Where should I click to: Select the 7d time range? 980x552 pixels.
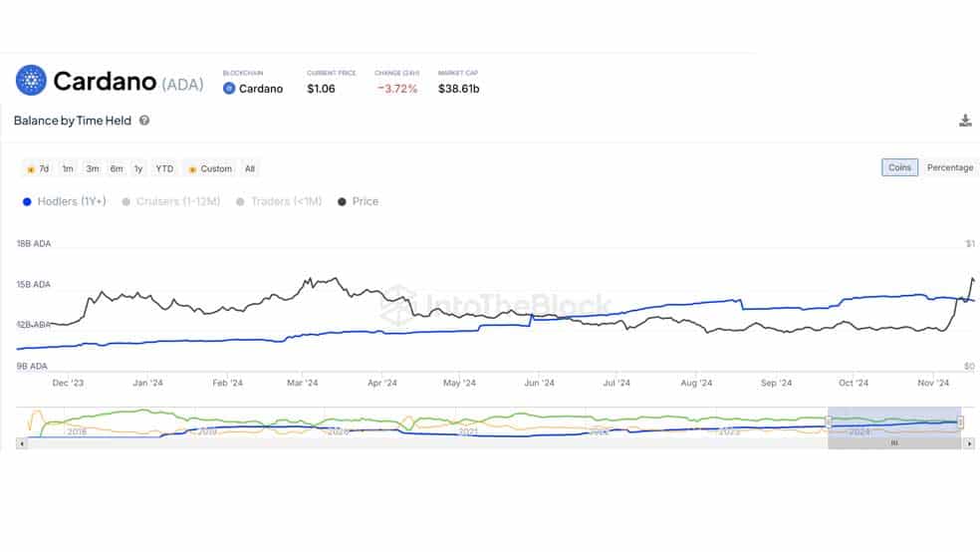tap(38, 168)
